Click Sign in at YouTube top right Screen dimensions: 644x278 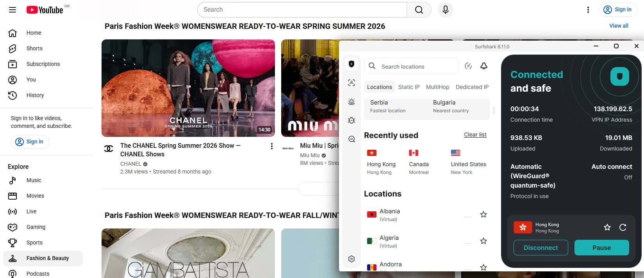point(618,10)
